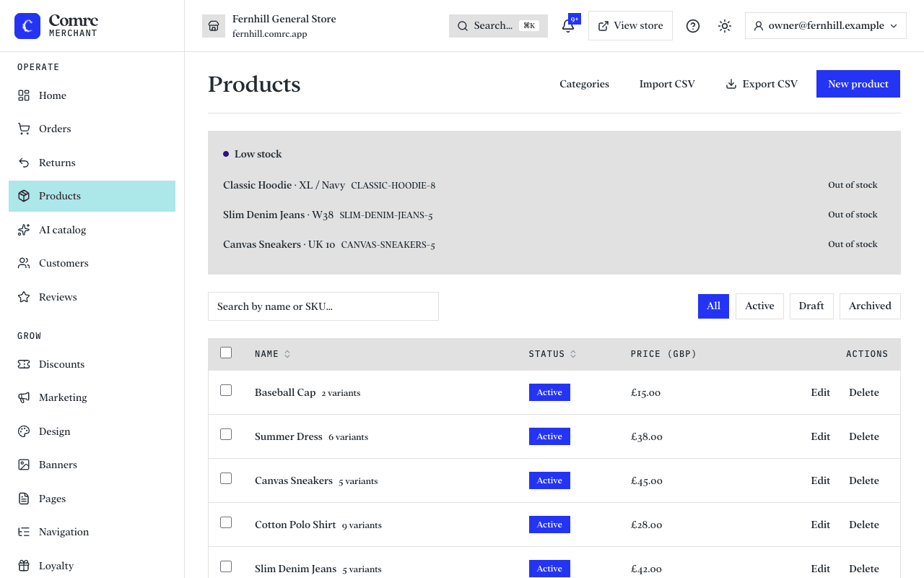Select the Canvas Sneakers row checkbox
Screen dimensions: 924x578
tap(226, 478)
